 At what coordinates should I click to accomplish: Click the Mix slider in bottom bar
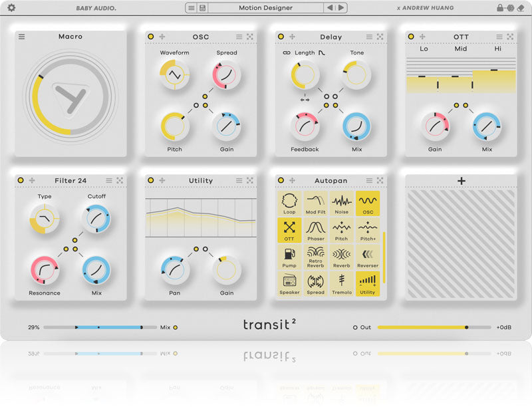click(100, 327)
